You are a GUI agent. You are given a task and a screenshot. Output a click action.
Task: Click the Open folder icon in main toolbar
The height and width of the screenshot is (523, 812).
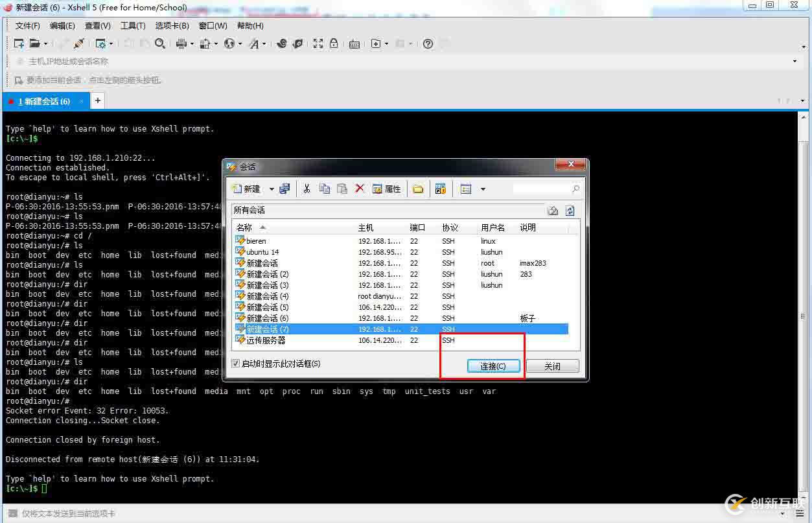pos(34,43)
